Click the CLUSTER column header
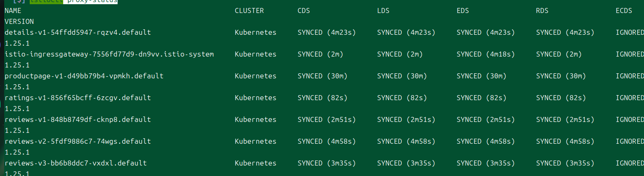This screenshot has width=644, height=176. (249, 11)
